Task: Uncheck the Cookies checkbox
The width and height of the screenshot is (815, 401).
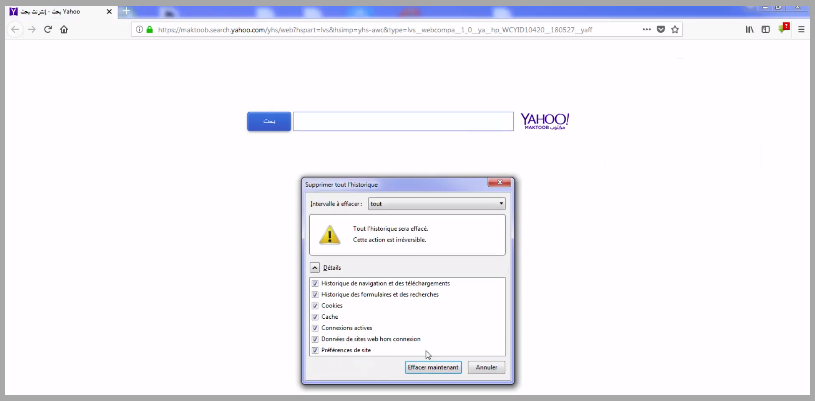Action: tap(316, 306)
